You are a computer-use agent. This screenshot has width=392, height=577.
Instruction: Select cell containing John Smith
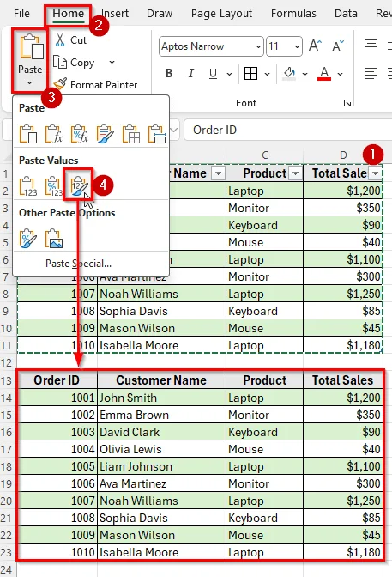pyautogui.click(x=161, y=398)
